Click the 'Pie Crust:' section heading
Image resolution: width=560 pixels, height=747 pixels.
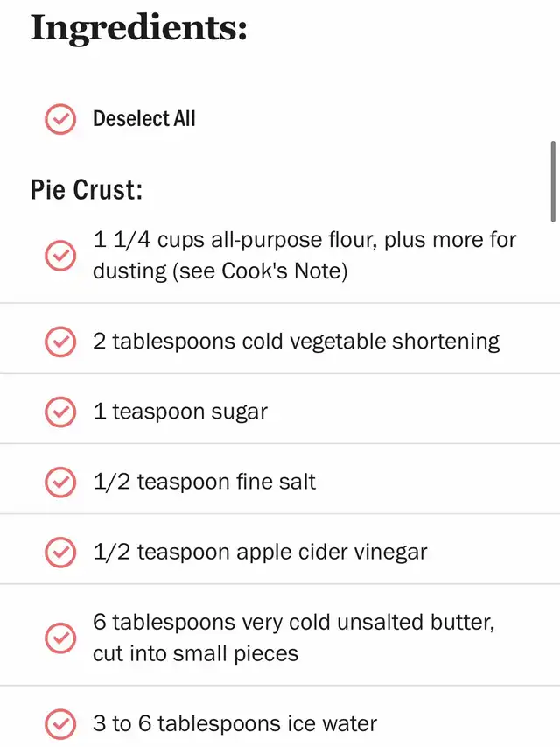point(87,190)
